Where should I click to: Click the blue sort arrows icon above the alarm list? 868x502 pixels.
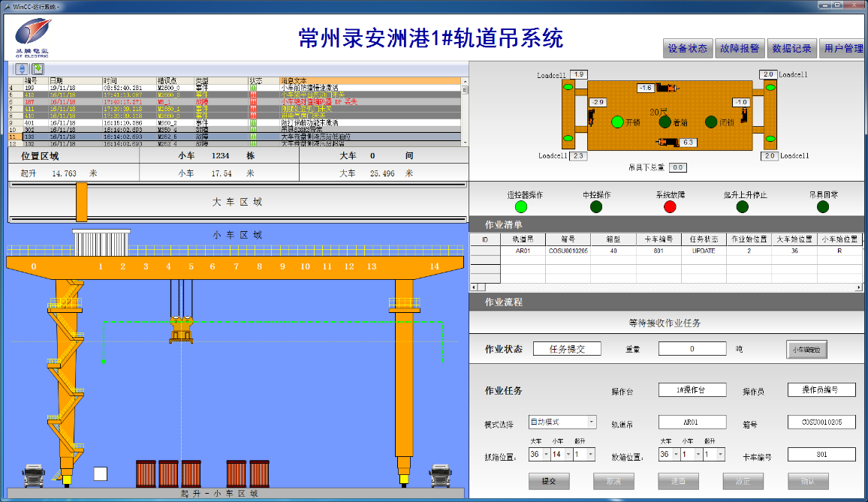tap(22, 68)
